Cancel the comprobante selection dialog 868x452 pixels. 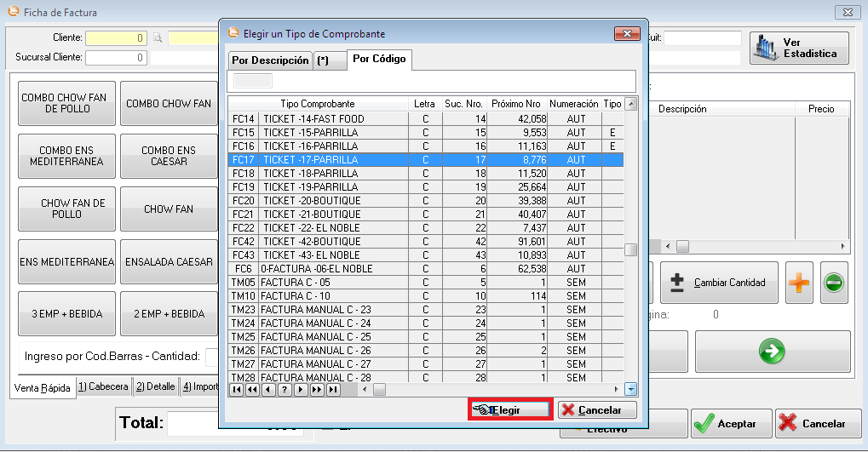tap(597, 409)
